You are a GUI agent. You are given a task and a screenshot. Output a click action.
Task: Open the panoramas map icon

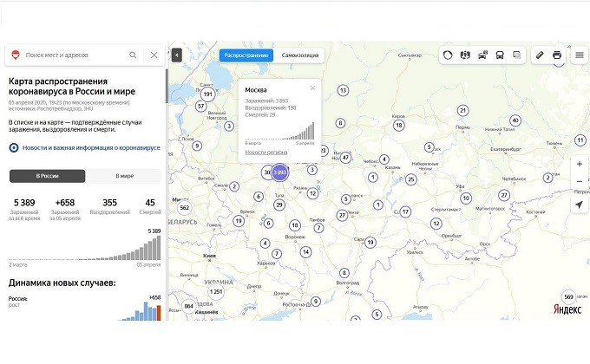tap(465, 55)
